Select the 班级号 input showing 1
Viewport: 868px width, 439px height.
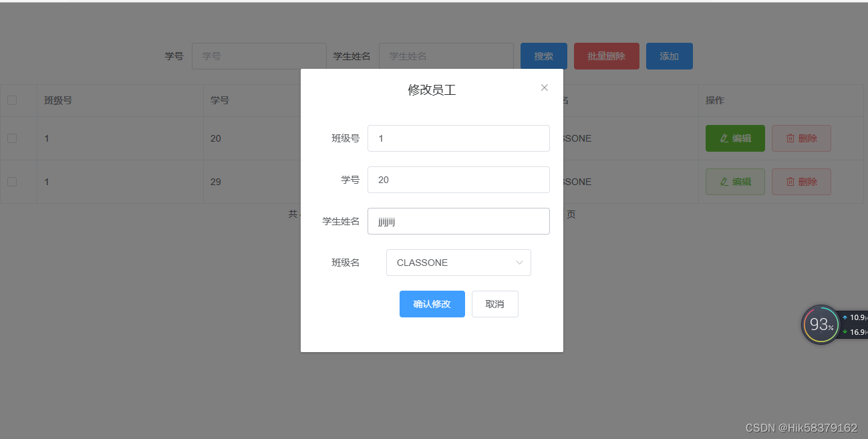458,138
